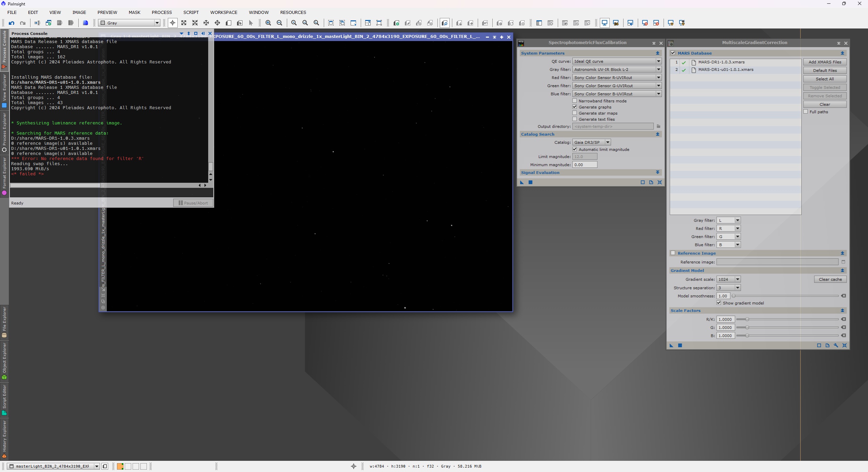Toggle Automatic limit magnitude checkbox

[x=575, y=149]
